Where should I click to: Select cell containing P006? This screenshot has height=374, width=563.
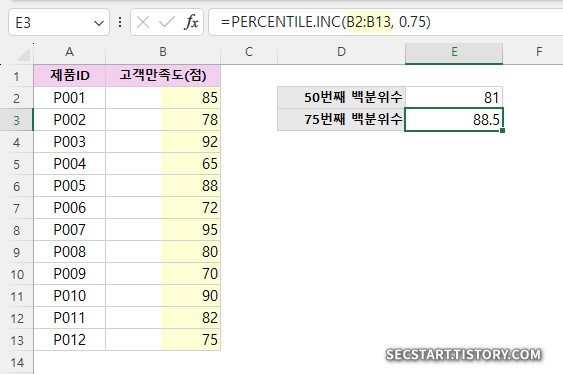click(70, 207)
